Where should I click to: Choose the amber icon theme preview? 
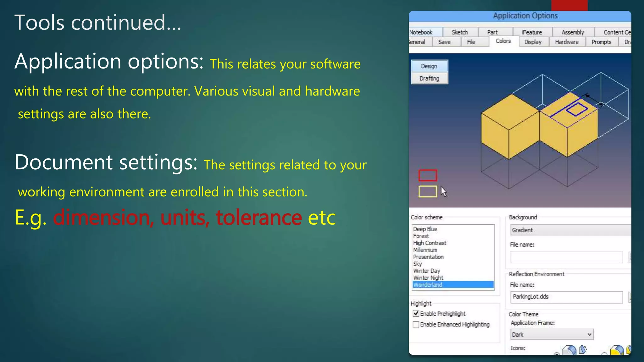(617, 350)
